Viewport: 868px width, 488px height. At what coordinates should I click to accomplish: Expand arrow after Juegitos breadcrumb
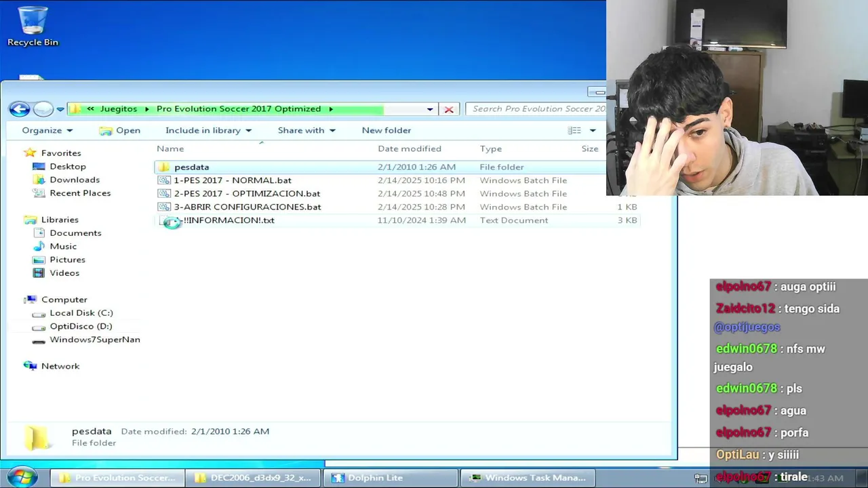point(146,108)
